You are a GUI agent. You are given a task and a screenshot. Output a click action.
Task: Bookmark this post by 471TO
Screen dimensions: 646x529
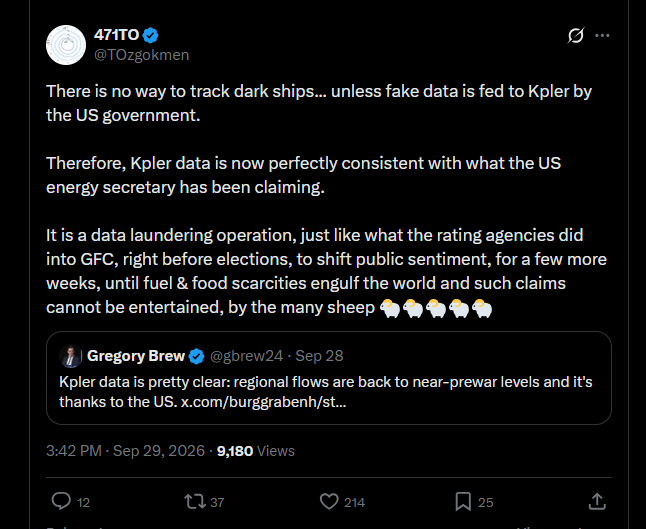[463, 501]
